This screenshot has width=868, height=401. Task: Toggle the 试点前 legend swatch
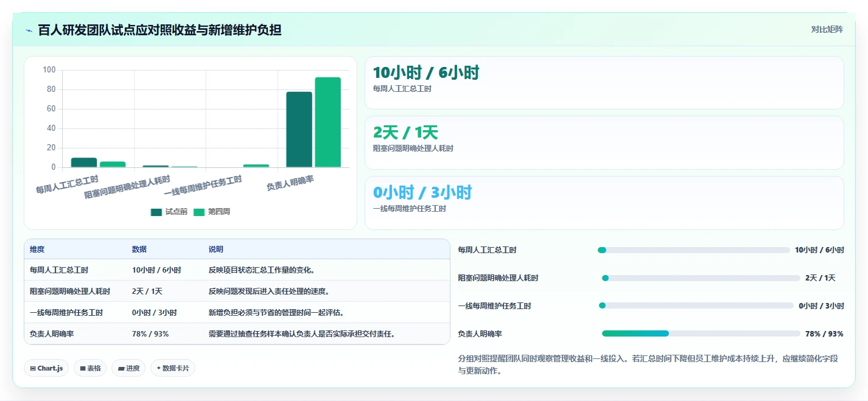point(156,212)
